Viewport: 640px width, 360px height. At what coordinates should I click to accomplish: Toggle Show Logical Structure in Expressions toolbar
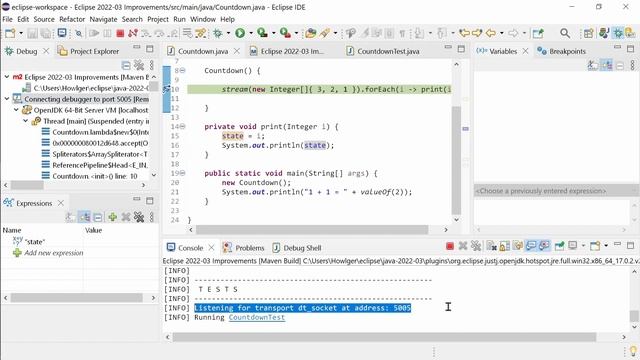pos(84,217)
